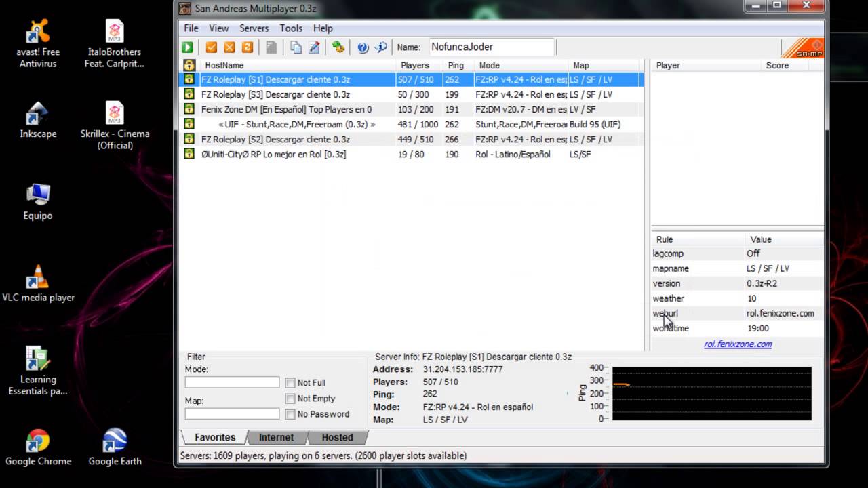Click lock icon of FZ Roleplay [S3]
The image size is (868, 488).
click(189, 94)
